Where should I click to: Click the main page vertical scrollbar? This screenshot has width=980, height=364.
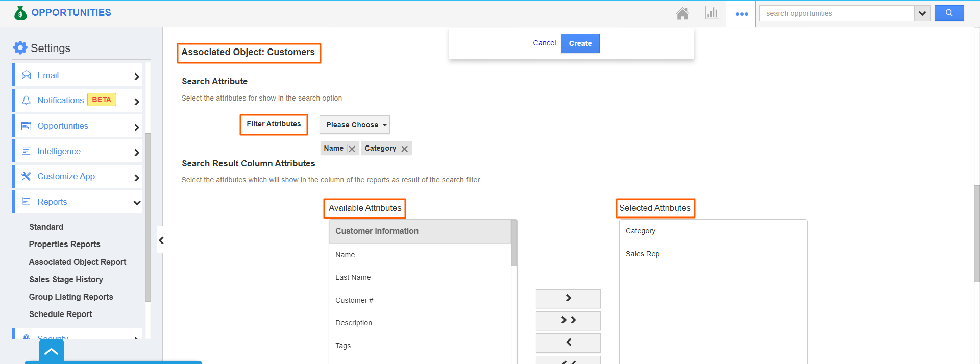tap(977, 234)
